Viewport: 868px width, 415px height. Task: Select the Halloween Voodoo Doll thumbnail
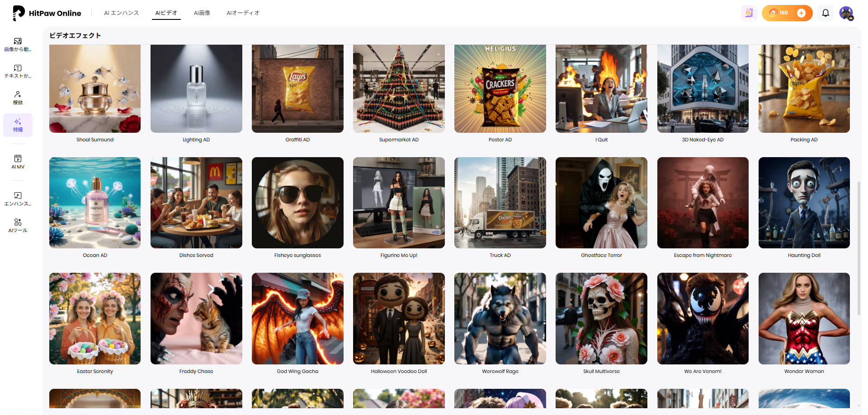coord(399,318)
